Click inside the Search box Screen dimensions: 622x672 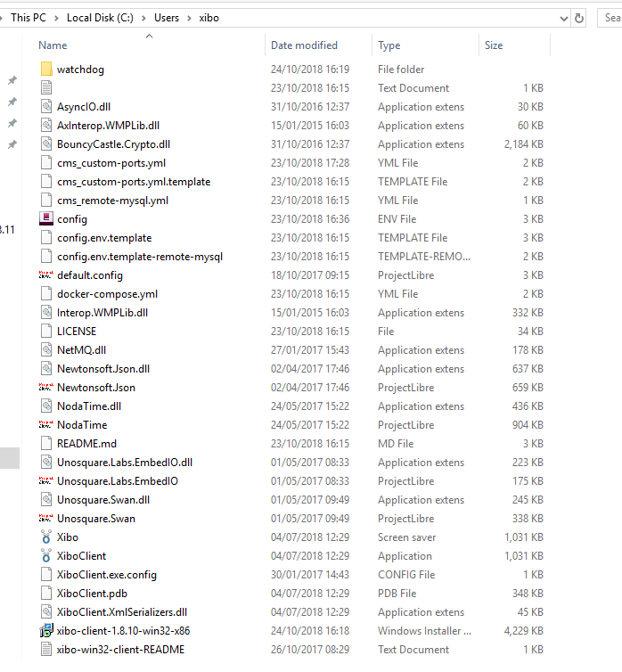(610, 18)
